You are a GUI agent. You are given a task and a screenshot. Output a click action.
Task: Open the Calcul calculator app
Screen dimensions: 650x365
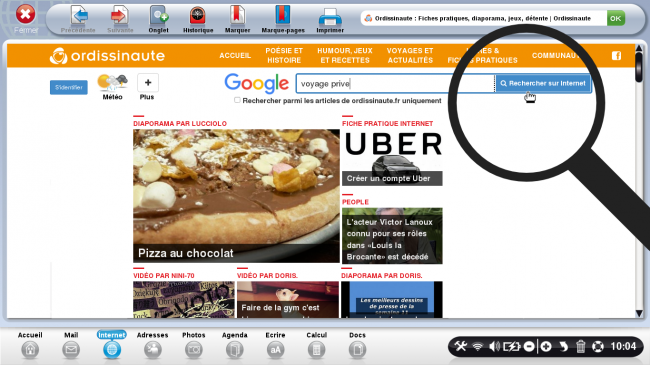pyautogui.click(x=316, y=345)
